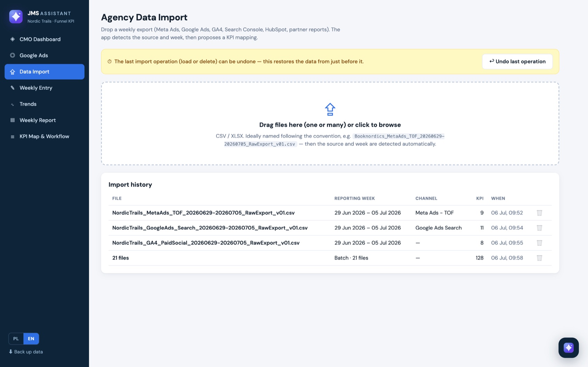Click the NordicTrails_GoogleAds_Search file name
Screen dimensions: 588x367
coord(210,228)
